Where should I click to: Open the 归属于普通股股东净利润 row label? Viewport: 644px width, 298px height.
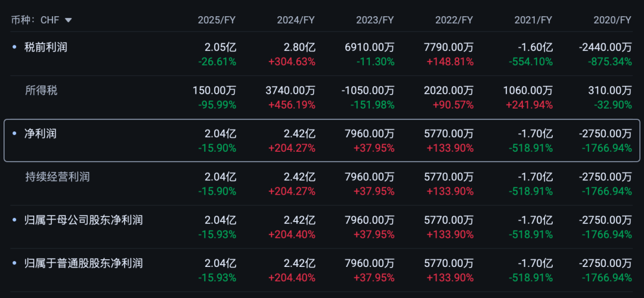click(83, 263)
